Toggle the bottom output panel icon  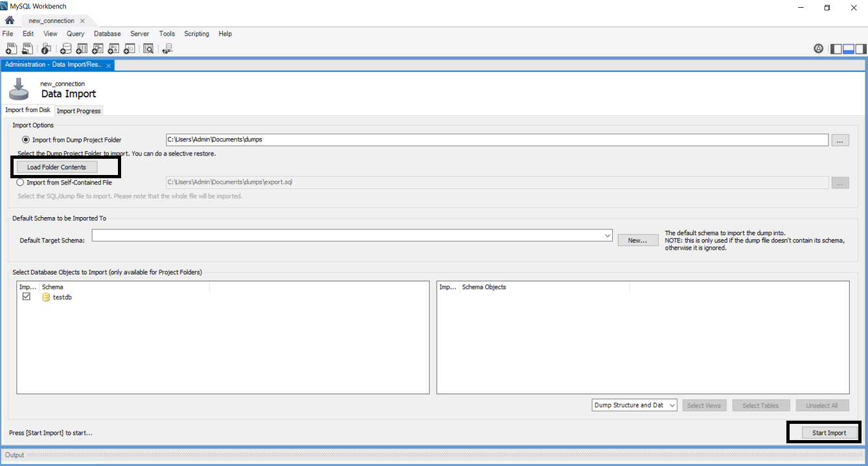tap(849, 49)
